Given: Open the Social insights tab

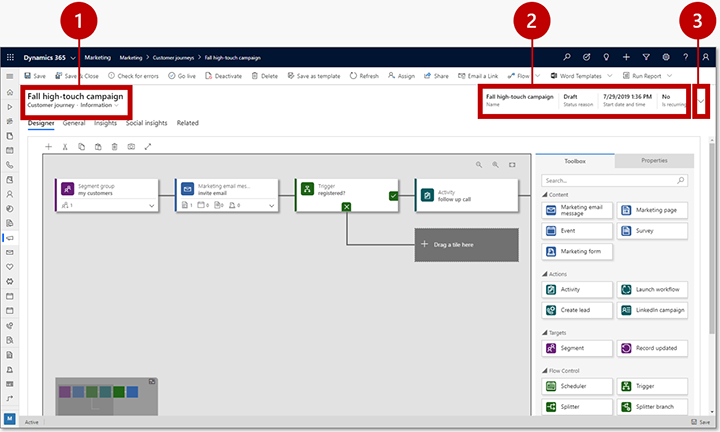Looking at the screenshot, I should tap(146, 123).
